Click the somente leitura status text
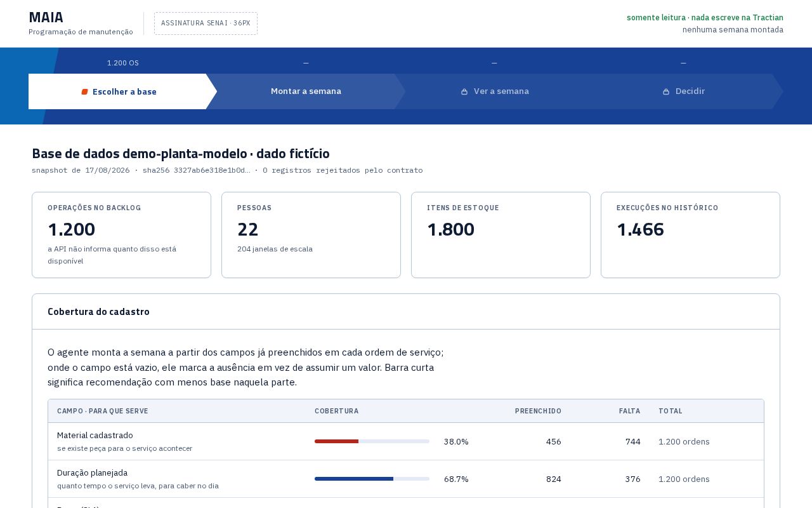 tap(705, 18)
